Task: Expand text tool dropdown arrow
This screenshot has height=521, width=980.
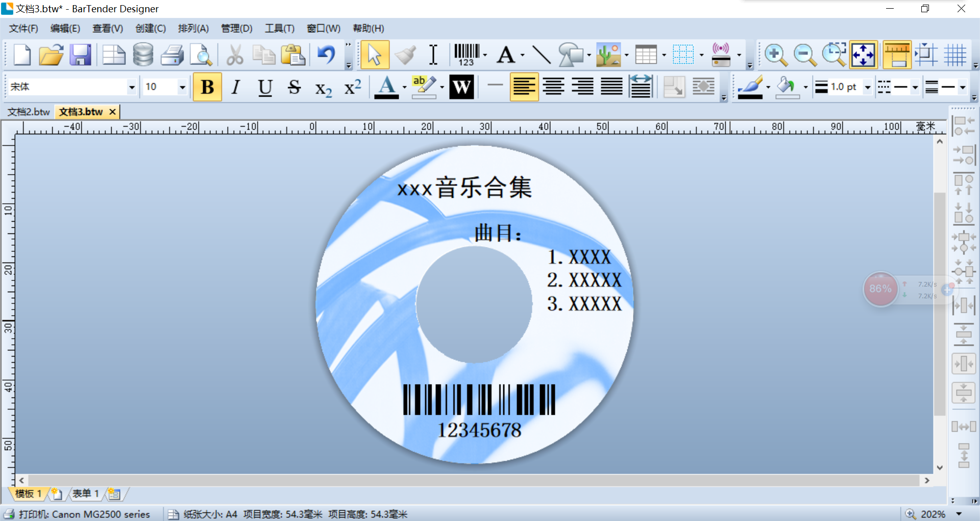Action: [523, 55]
